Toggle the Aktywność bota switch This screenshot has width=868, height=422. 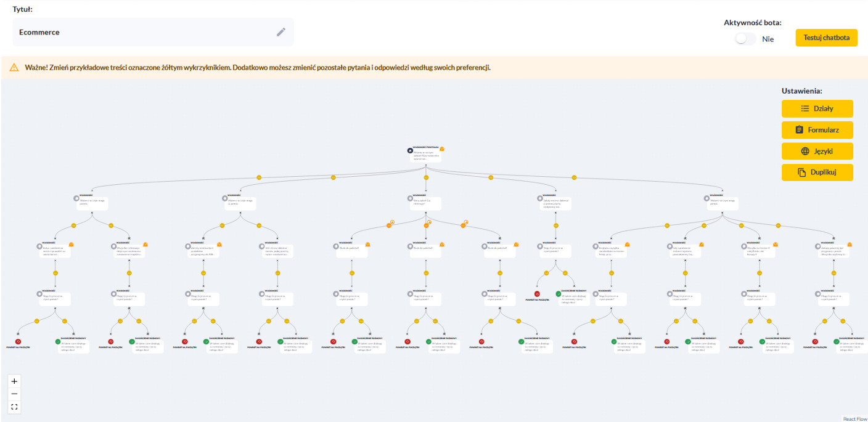(745, 39)
